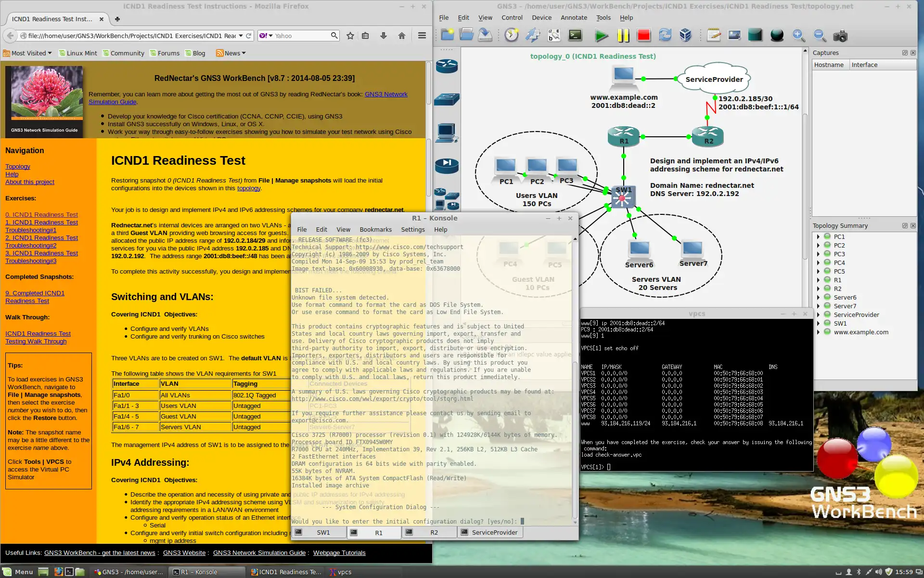Expand the SW1 node in Topology Summary

(x=820, y=323)
